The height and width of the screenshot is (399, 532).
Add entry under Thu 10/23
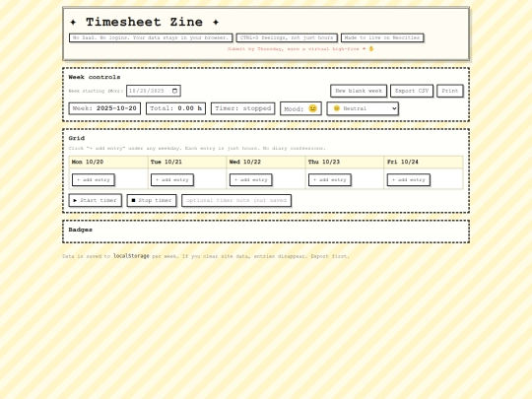click(329, 180)
